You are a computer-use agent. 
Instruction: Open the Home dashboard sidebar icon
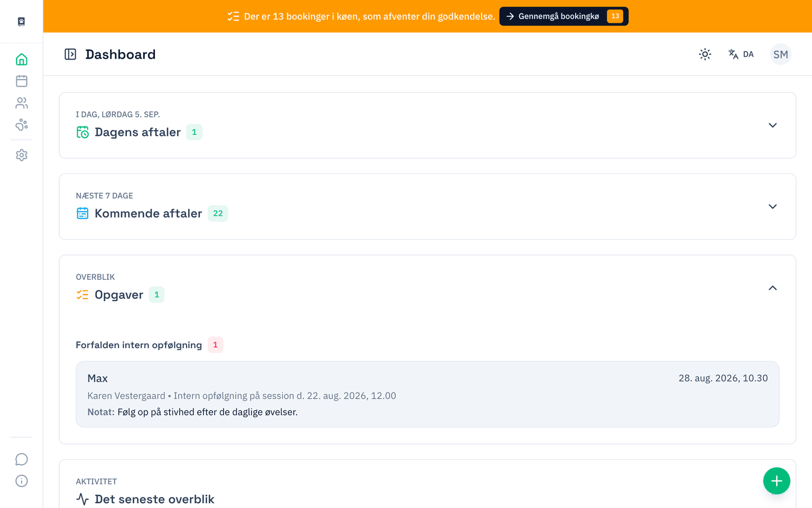pos(22,59)
